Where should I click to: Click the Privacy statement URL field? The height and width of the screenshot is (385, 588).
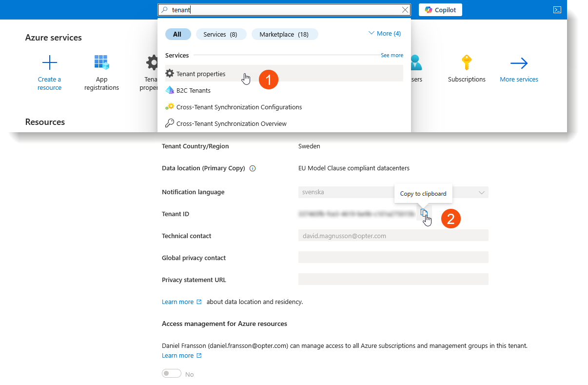pyautogui.click(x=393, y=280)
